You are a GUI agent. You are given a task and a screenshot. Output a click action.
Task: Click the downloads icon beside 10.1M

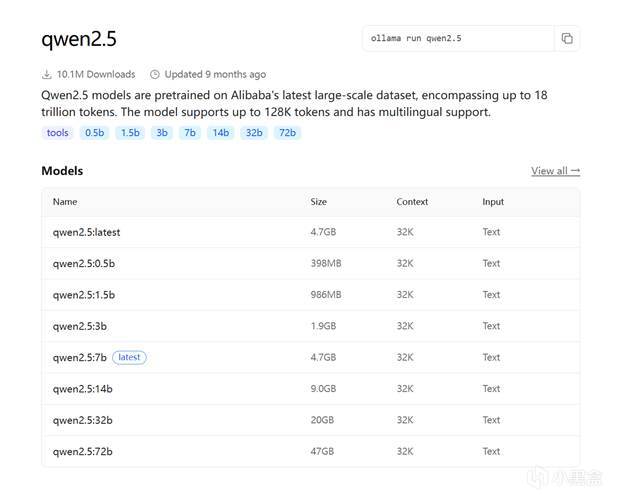pyautogui.click(x=47, y=74)
